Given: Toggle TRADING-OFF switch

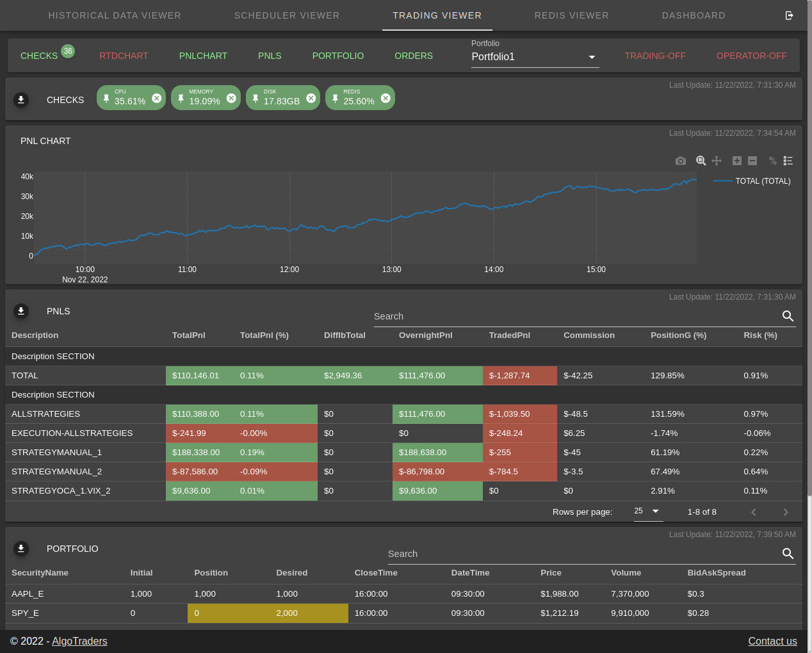Looking at the screenshot, I should point(655,56).
